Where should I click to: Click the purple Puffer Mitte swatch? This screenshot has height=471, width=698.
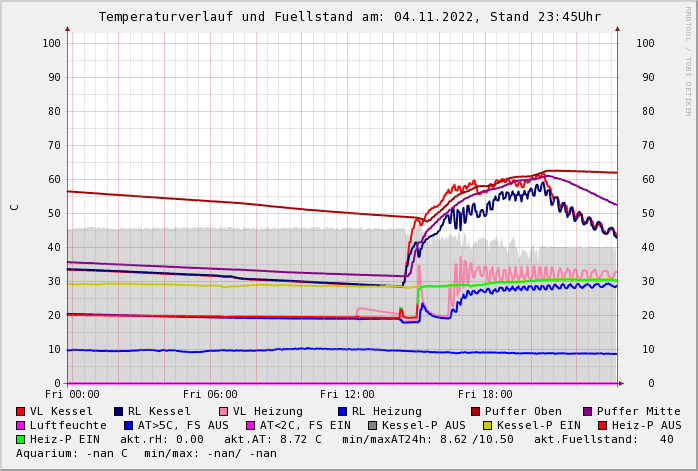tap(587, 411)
